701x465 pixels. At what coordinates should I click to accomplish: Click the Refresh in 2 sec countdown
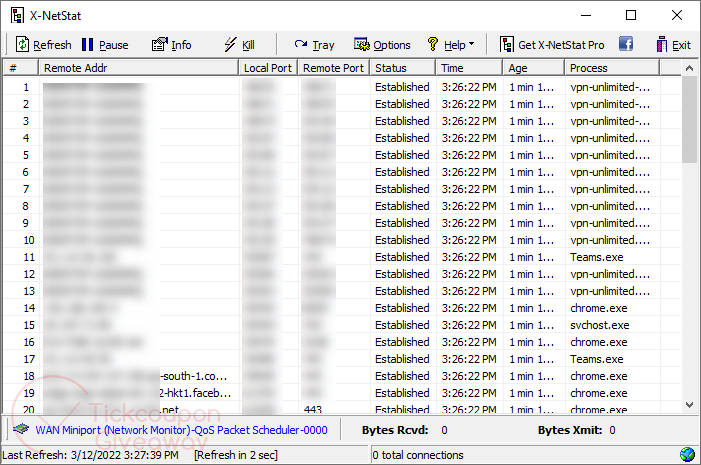(236, 455)
